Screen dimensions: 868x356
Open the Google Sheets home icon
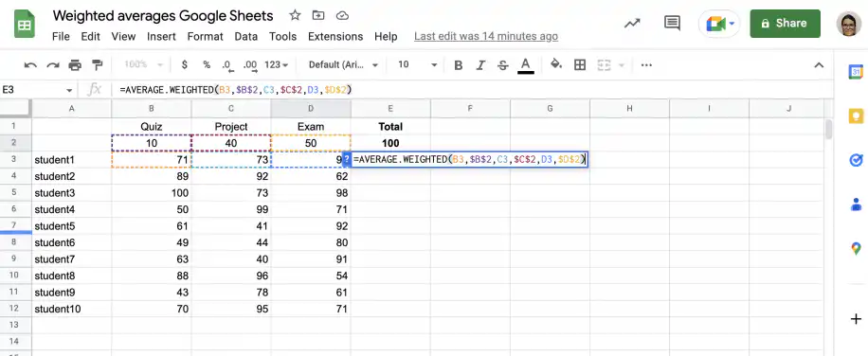25,25
